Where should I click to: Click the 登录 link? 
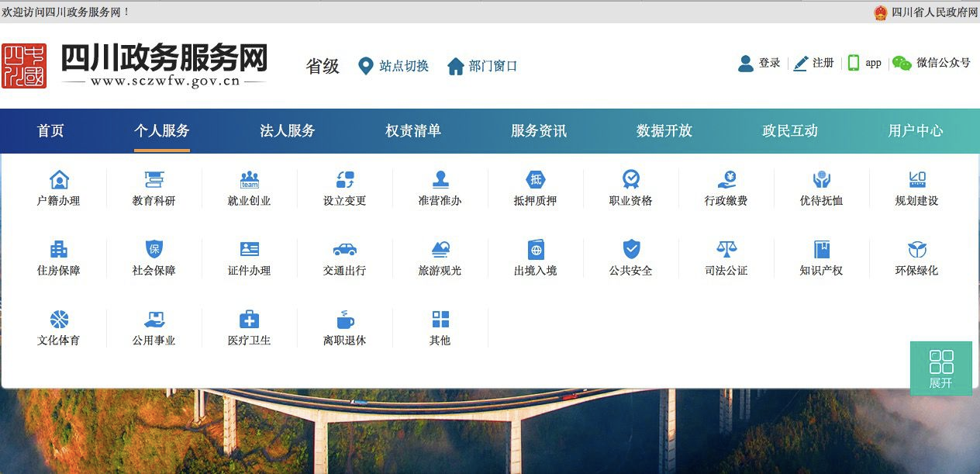(x=770, y=64)
